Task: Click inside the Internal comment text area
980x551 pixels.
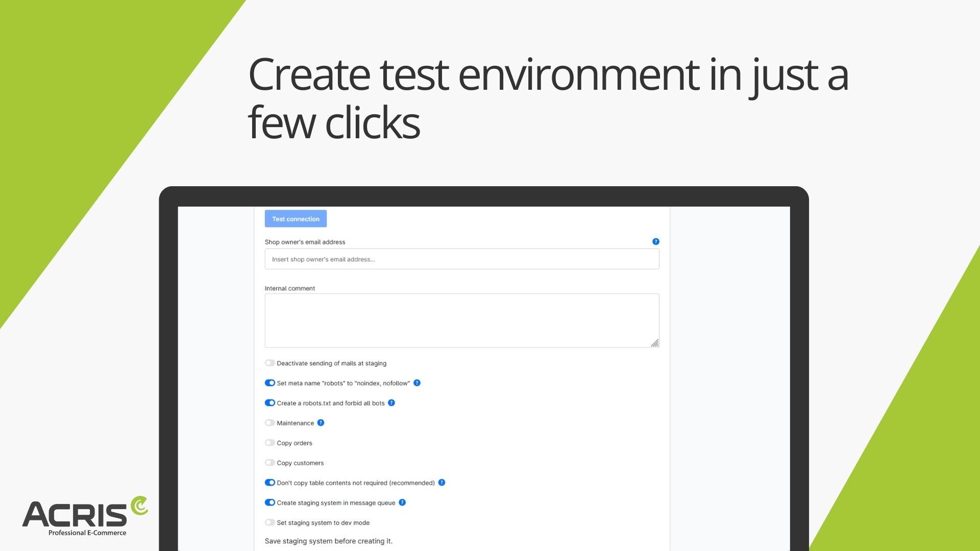Action: coord(462,320)
